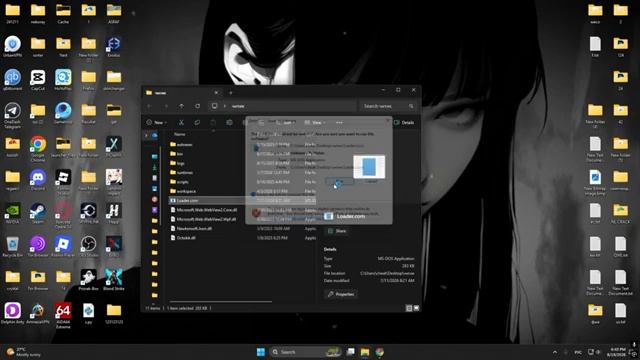The image size is (640, 360).
Task: Open NVIDIA desktop shortcut
Action: coord(13,213)
